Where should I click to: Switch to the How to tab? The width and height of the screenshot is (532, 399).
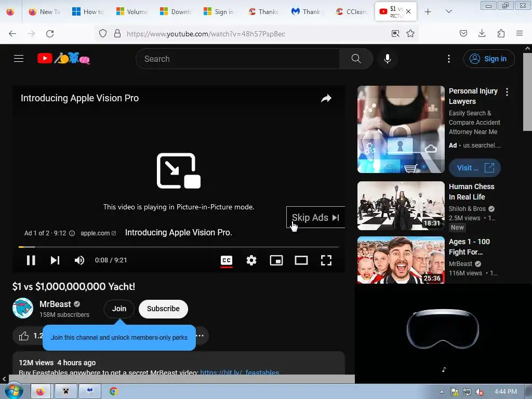[x=88, y=11]
